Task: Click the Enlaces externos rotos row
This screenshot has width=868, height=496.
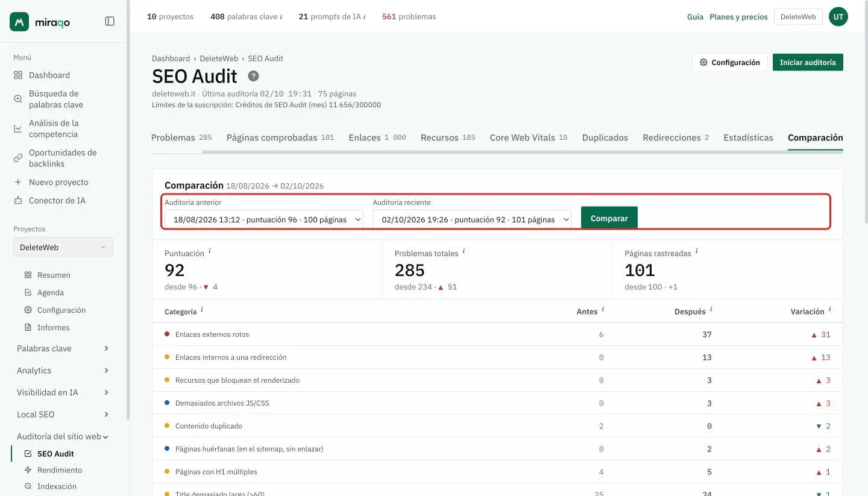Action: (x=497, y=334)
